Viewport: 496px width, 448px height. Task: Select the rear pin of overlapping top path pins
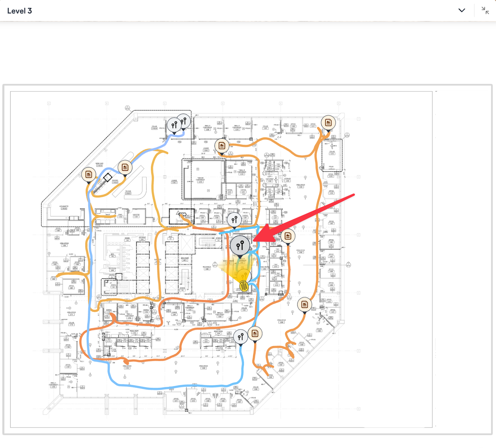184,120
